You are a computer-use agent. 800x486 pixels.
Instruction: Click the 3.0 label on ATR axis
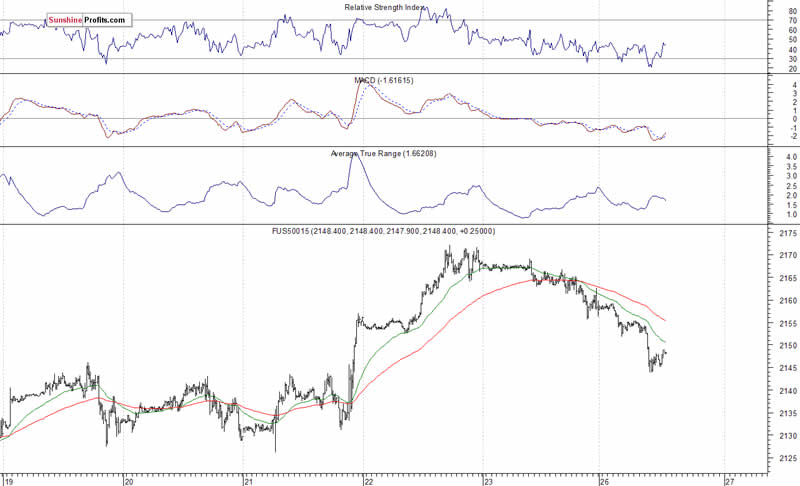pos(792,176)
